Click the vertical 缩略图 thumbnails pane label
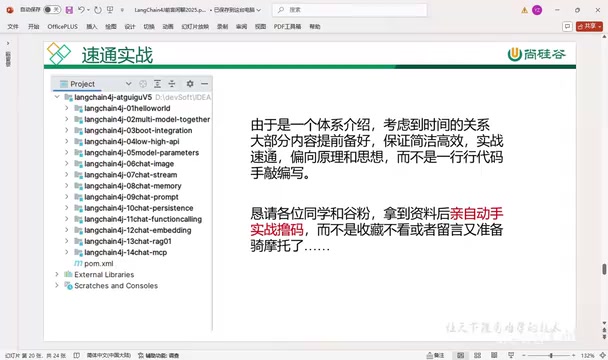The height and width of the screenshot is (360, 608). pos(8,59)
